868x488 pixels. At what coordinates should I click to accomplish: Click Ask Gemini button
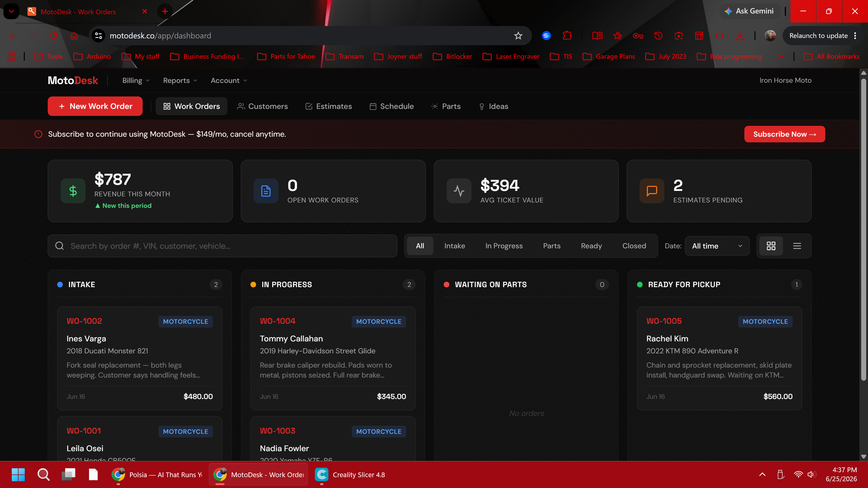click(749, 11)
